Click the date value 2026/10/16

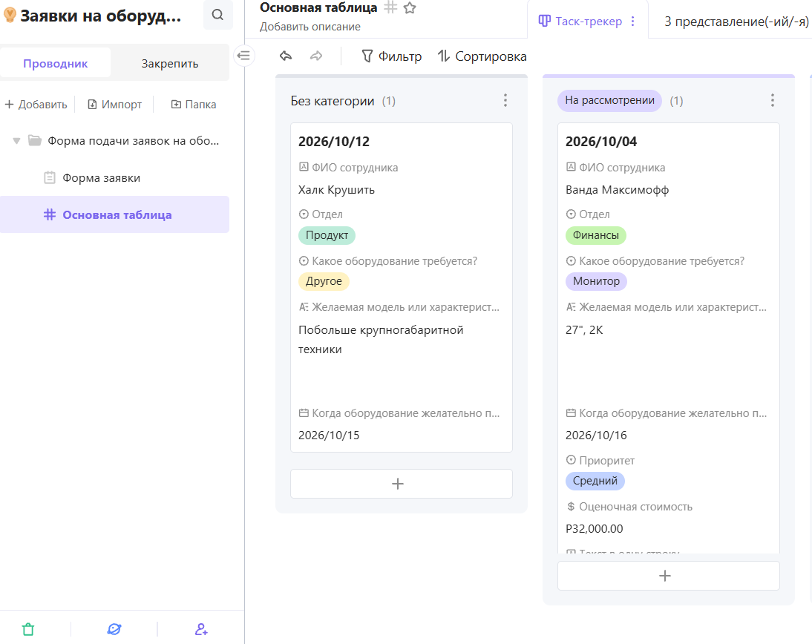click(596, 436)
